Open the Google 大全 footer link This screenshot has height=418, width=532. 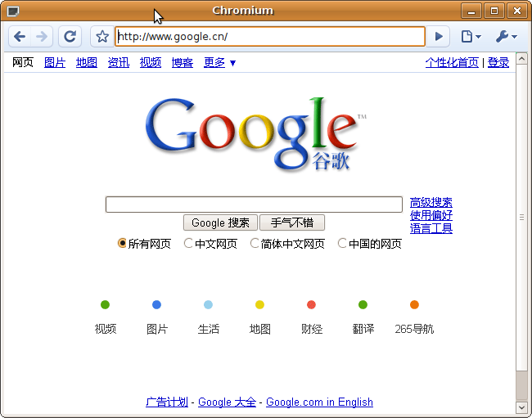pos(227,402)
